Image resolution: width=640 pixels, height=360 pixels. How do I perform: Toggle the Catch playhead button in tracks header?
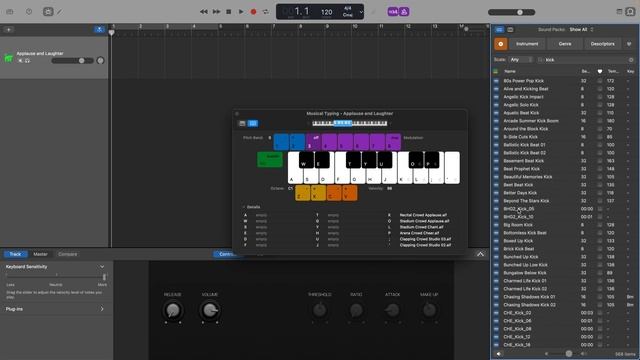pos(99,29)
